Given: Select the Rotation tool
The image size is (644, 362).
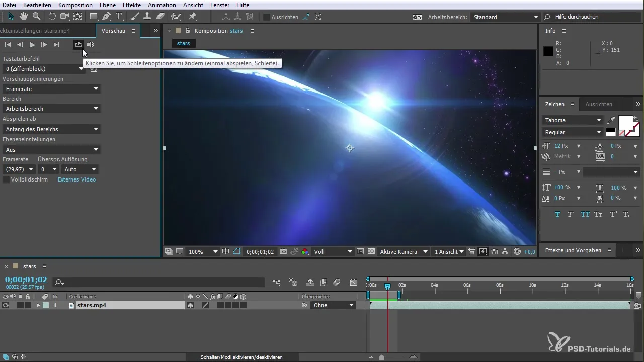Looking at the screenshot, I should pyautogui.click(x=52, y=17).
